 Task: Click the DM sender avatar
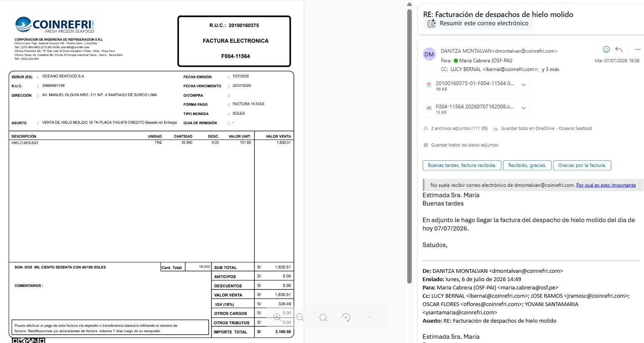click(x=429, y=54)
